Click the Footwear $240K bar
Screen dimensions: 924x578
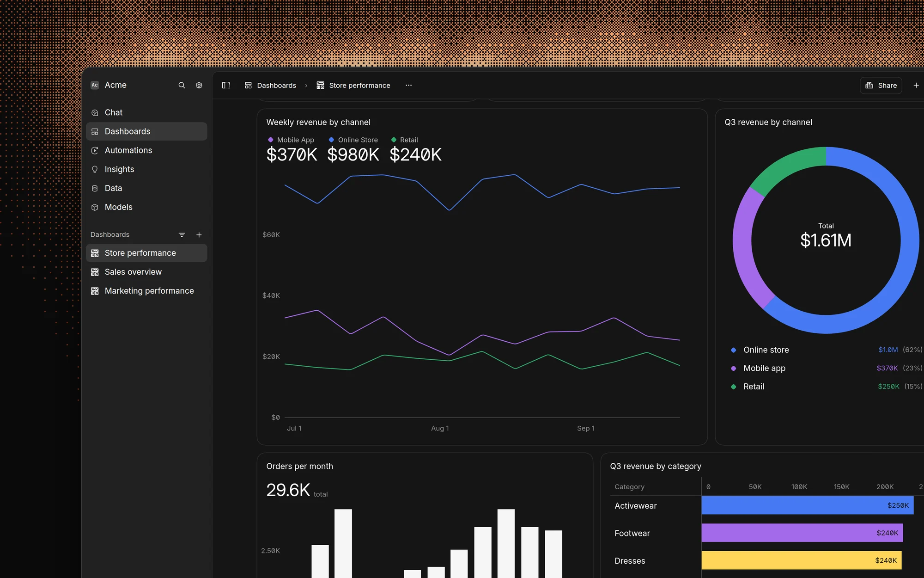(802, 533)
